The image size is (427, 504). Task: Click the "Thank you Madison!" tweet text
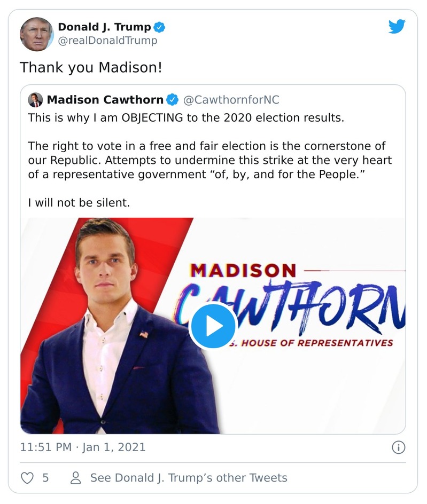pos(91,68)
